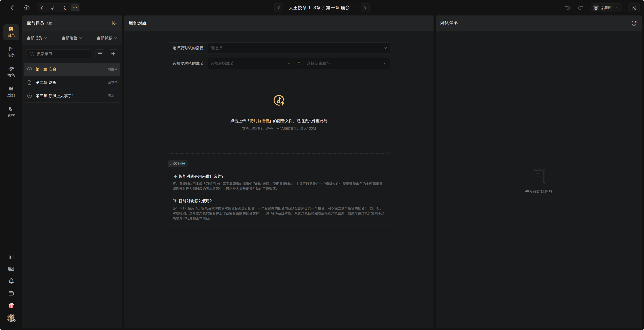The image size is (644, 330).
Task: Click the 大王饶命 1-3章 breadcrumb
Action: point(304,8)
